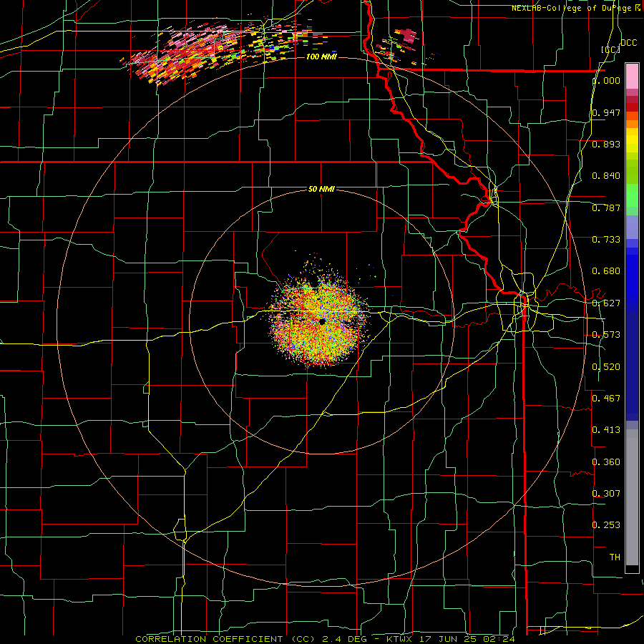Click the 0.573 value on the scale
This screenshot has height=644, width=644.
click(606, 335)
